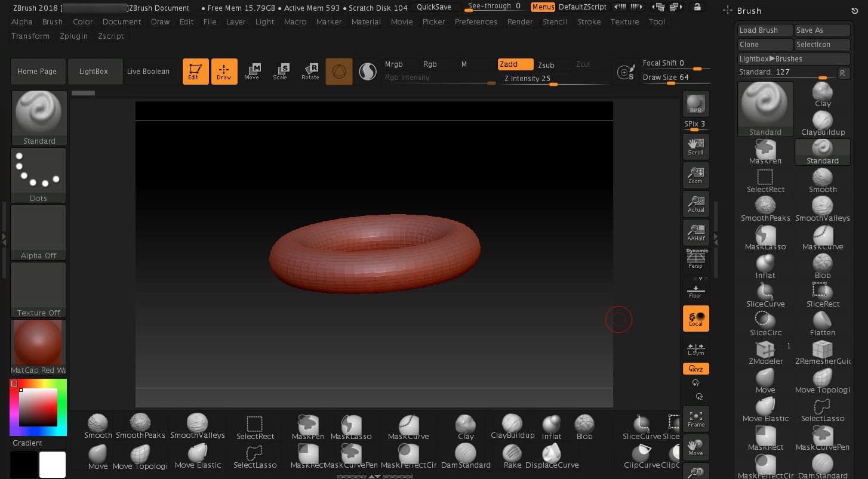Open the Brush menu

point(53,21)
